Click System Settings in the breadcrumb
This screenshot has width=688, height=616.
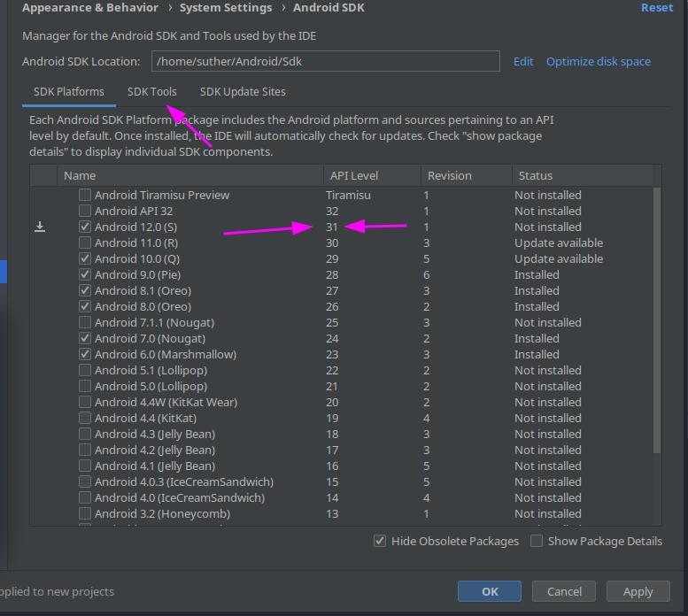pyautogui.click(x=226, y=7)
